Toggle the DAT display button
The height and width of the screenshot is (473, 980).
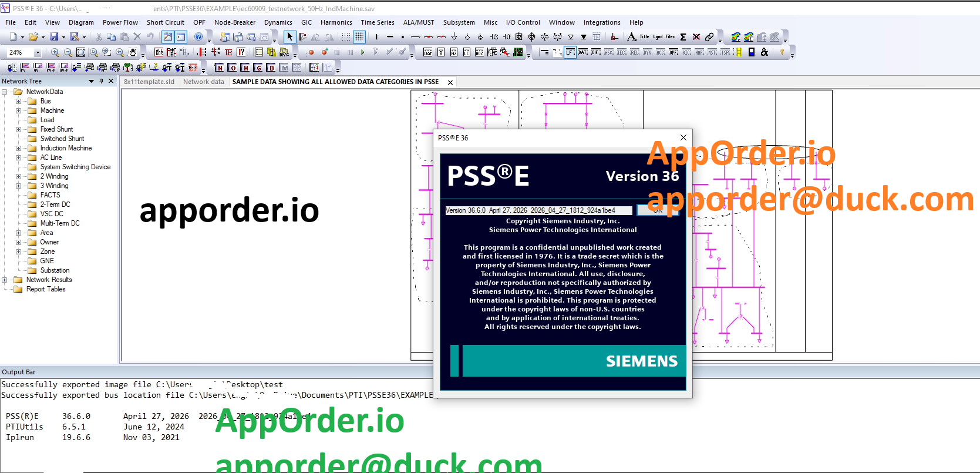tap(583, 52)
